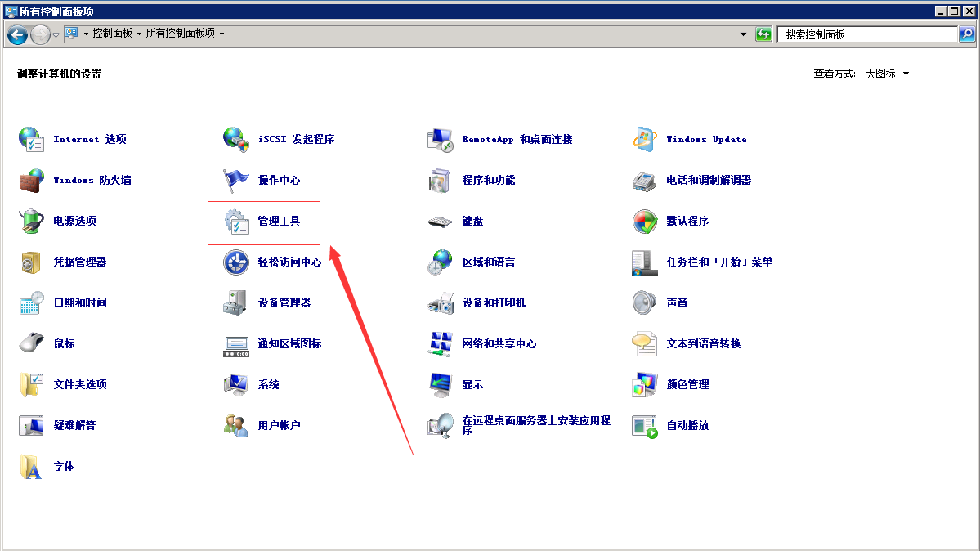Open the 颜色管理 icon
Screen dimensions: 980x551
(x=644, y=384)
